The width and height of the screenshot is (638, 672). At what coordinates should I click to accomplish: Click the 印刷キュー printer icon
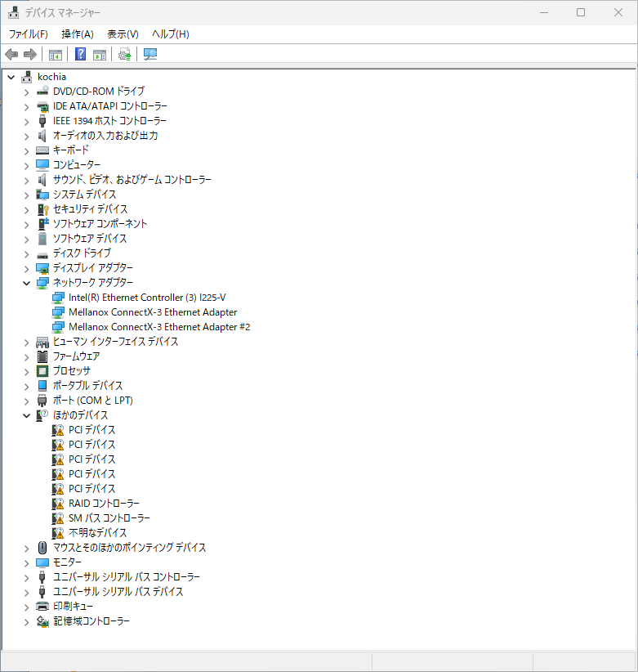click(x=42, y=606)
